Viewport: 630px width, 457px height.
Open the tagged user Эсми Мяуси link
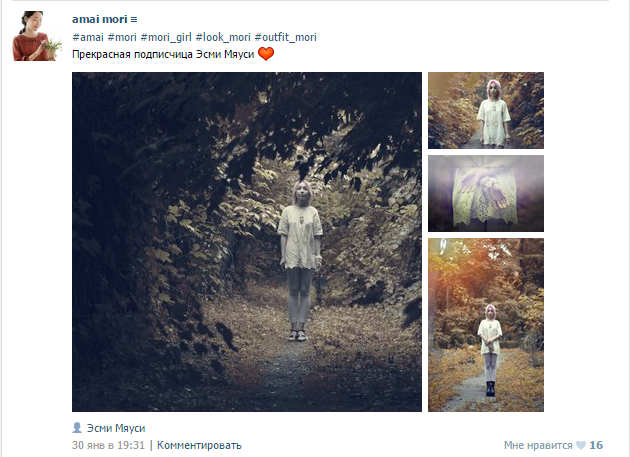pyautogui.click(x=116, y=428)
